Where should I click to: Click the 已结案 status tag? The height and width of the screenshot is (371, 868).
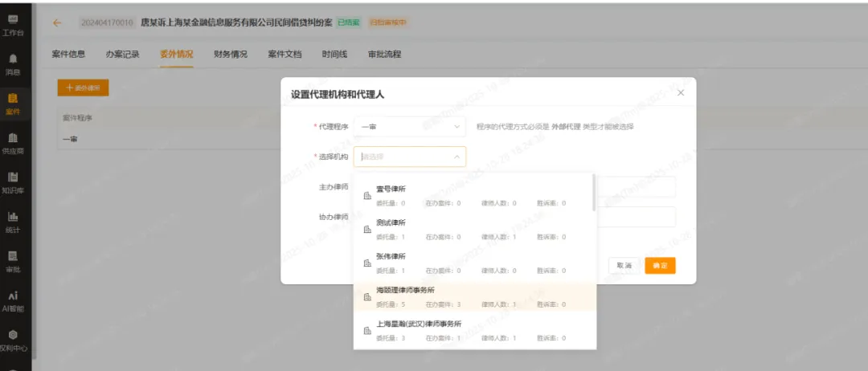[349, 22]
